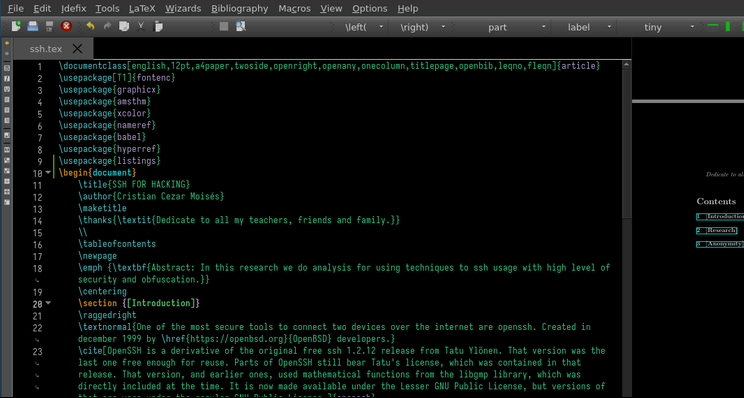The image size is (744, 398).
Task: Click the Introduction link in PDF contents
Action: click(x=720, y=216)
